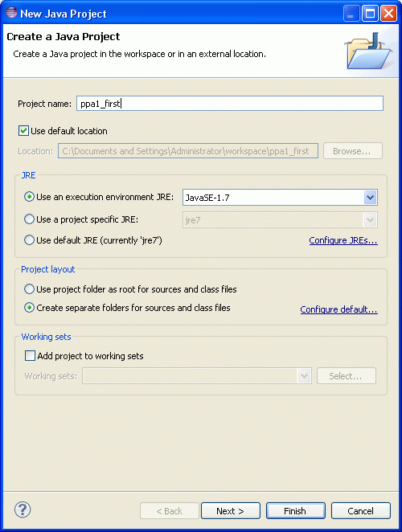This screenshot has height=532, width=402.
Task: Select Use default JRE radio option
Action: pos(29,240)
